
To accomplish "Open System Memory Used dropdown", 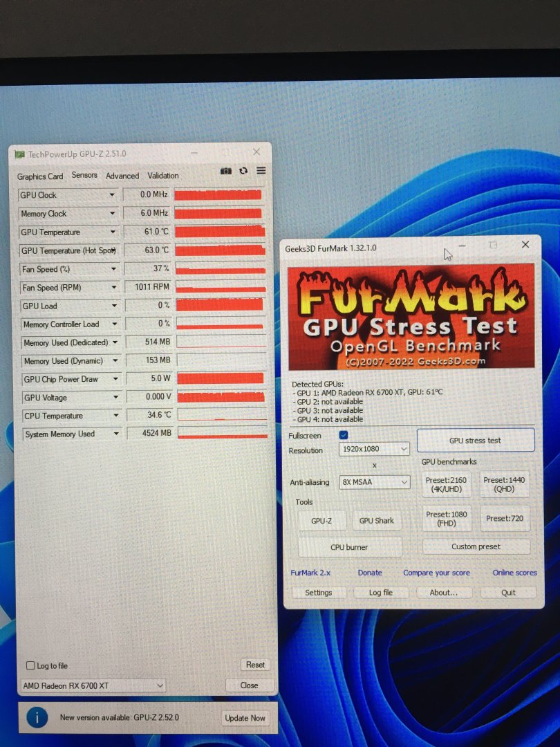I will 116,434.
